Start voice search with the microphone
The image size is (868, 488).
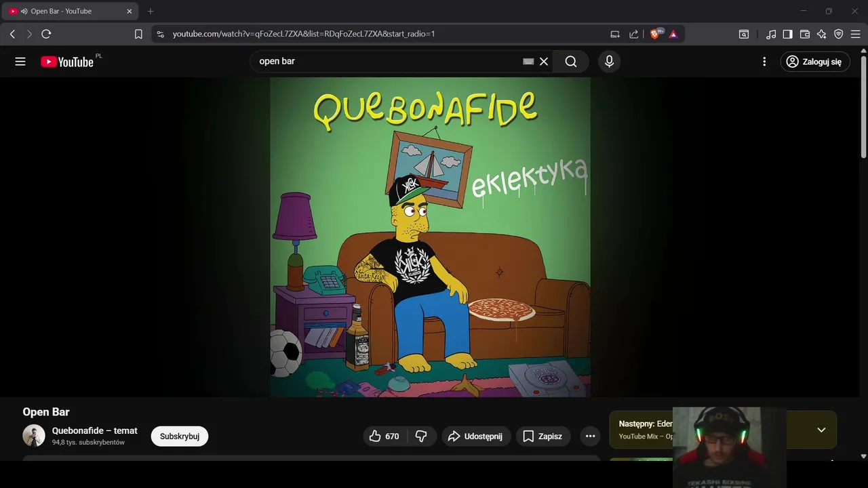609,62
